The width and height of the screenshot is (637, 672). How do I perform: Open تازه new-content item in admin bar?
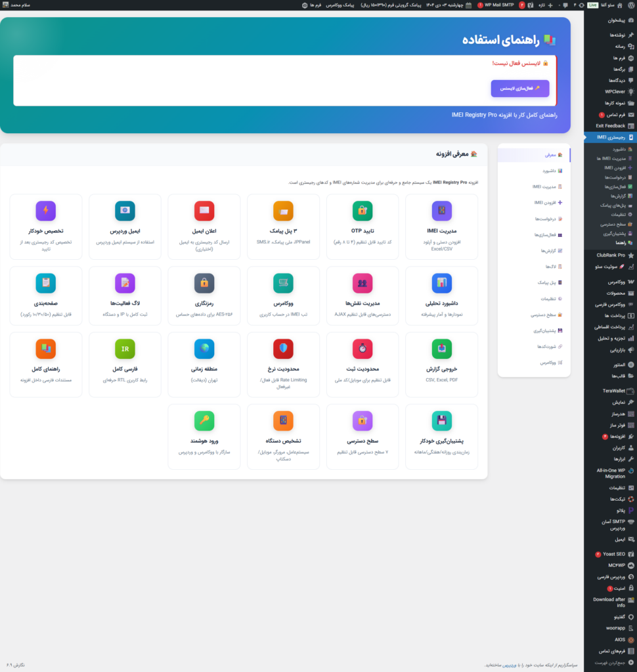point(546,5)
